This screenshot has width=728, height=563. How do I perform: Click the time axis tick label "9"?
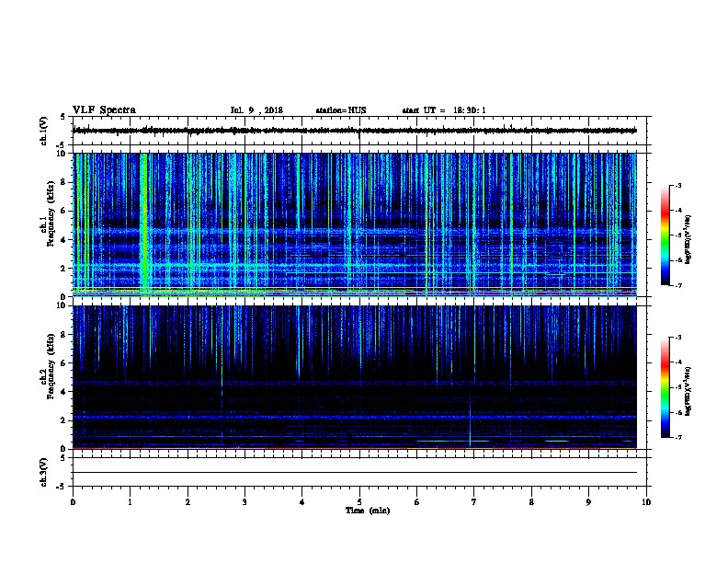click(589, 502)
